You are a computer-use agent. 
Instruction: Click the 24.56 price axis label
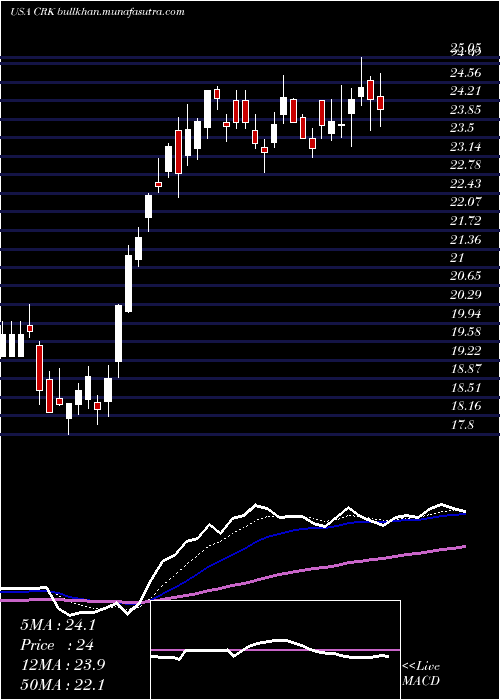[x=466, y=73]
